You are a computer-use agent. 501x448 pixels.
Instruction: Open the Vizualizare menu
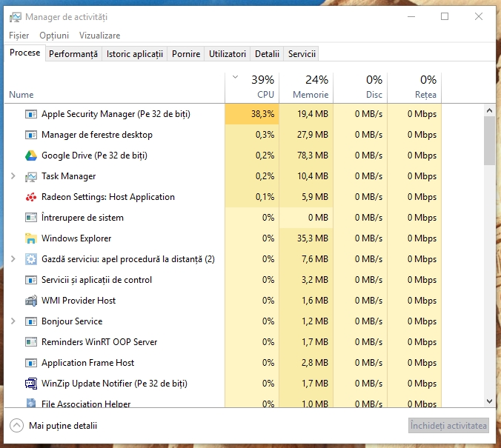[x=100, y=36]
